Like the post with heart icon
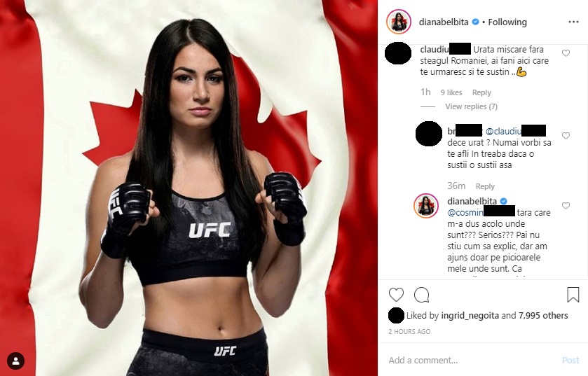The width and height of the screenshot is (588, 376). (x=396, y=295)
